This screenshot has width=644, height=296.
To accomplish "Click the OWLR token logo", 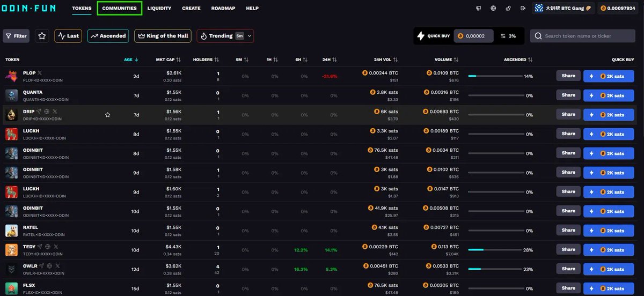I will (x=11, y=269).
